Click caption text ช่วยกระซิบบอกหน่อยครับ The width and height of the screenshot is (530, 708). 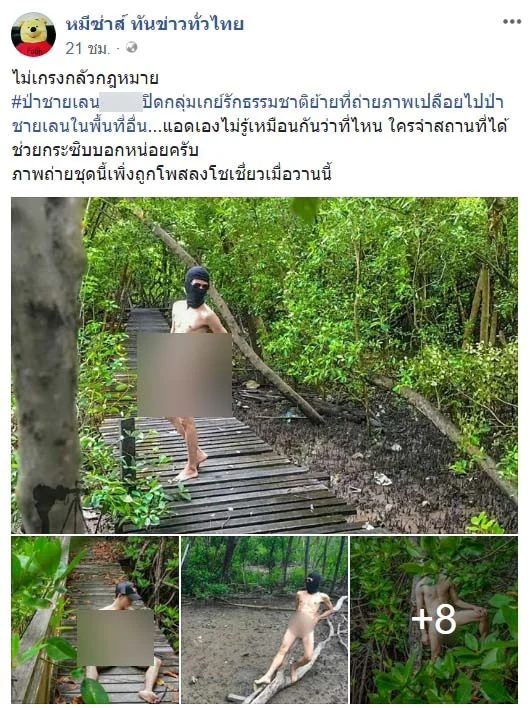click(105, 150)
